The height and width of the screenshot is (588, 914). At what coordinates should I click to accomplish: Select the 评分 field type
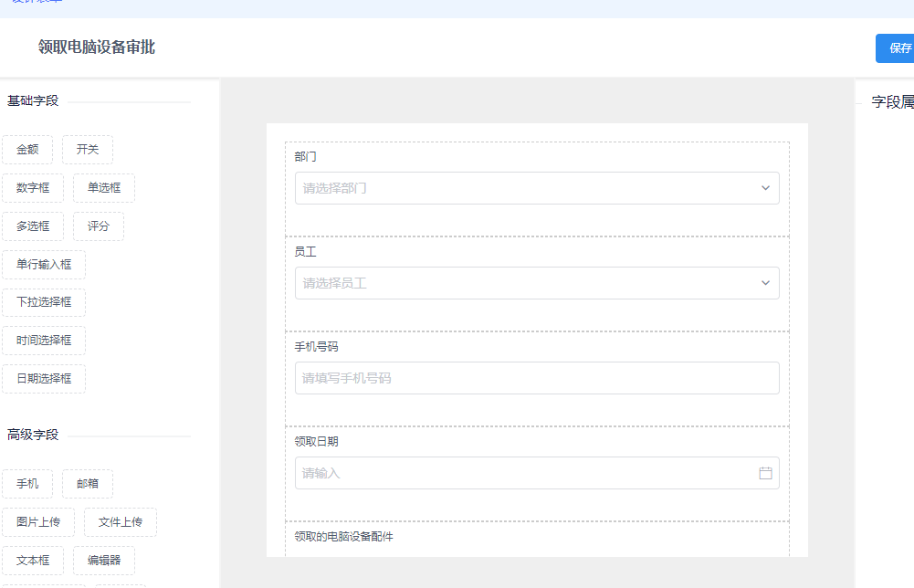click(98, 226)
